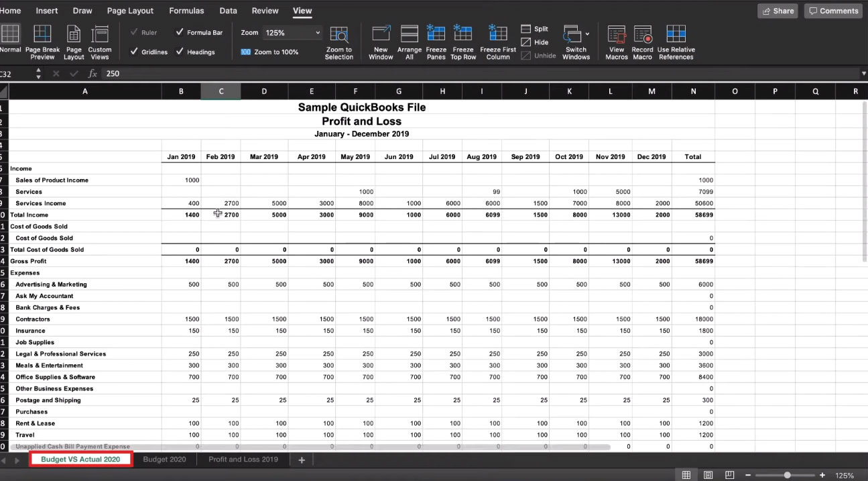Viewport: 868px width, 481px height.
Task: Click the Freeze Top Row icon
Action: click(x=463, y=42)
